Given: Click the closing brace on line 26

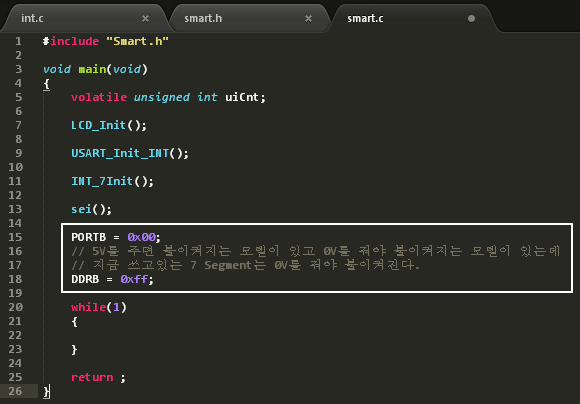Looking at the screenshot, I should 46,391.
